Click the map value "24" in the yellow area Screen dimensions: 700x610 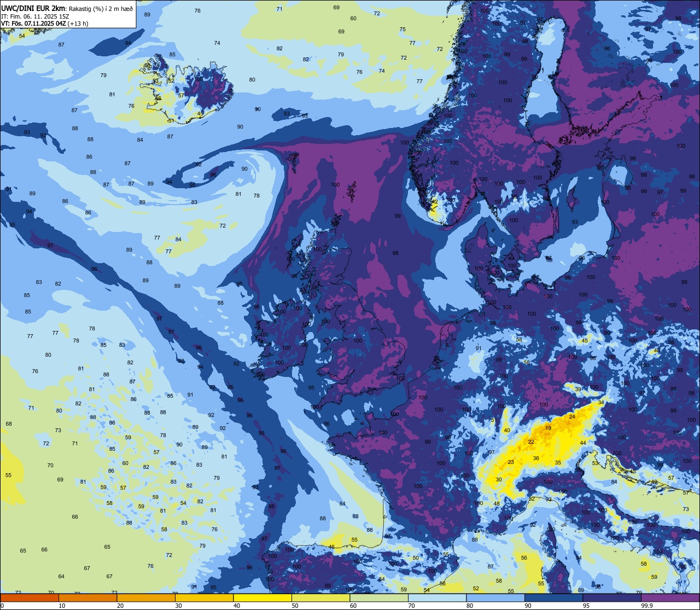point(573,417)
